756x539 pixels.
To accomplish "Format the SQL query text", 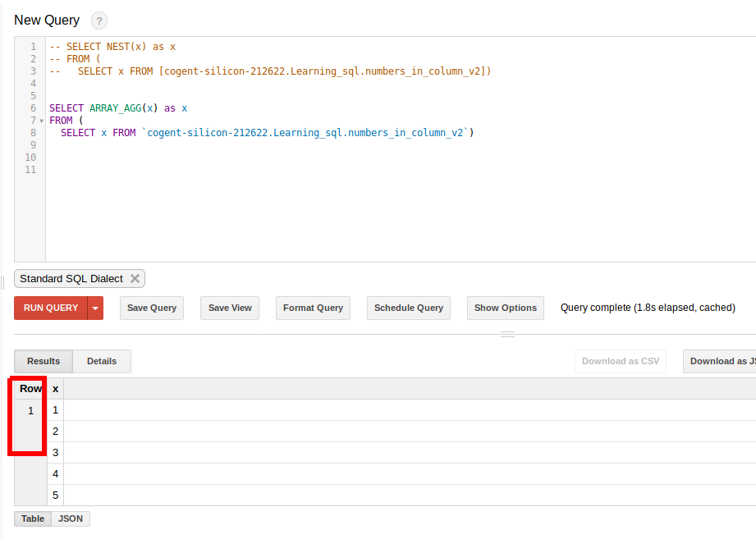I will pos(314,308).
